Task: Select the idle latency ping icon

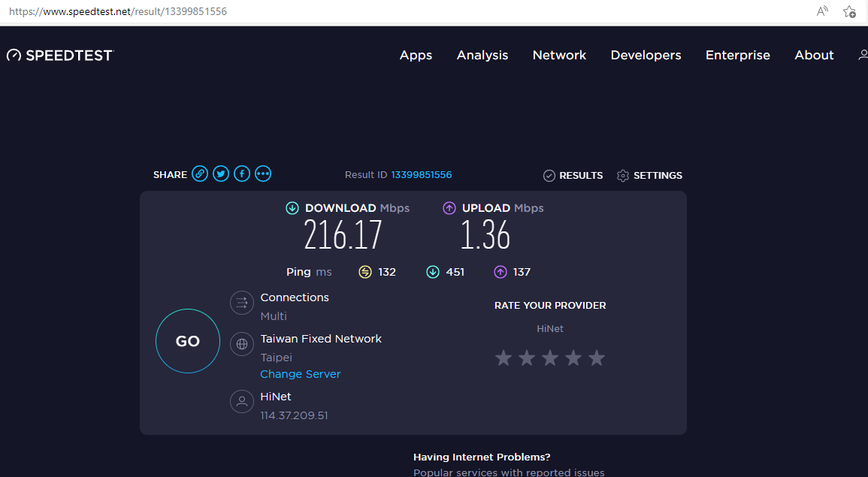Action: 366,271
